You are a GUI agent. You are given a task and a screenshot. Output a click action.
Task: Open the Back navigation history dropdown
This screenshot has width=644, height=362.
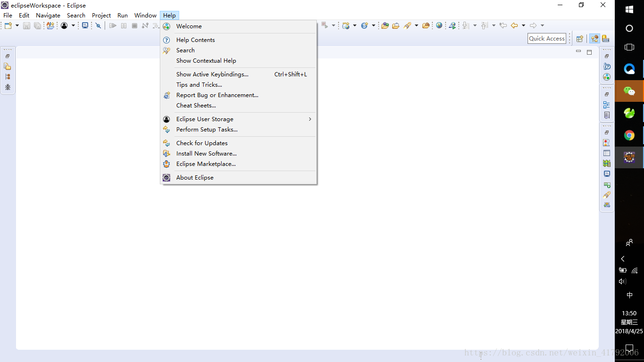523,25
